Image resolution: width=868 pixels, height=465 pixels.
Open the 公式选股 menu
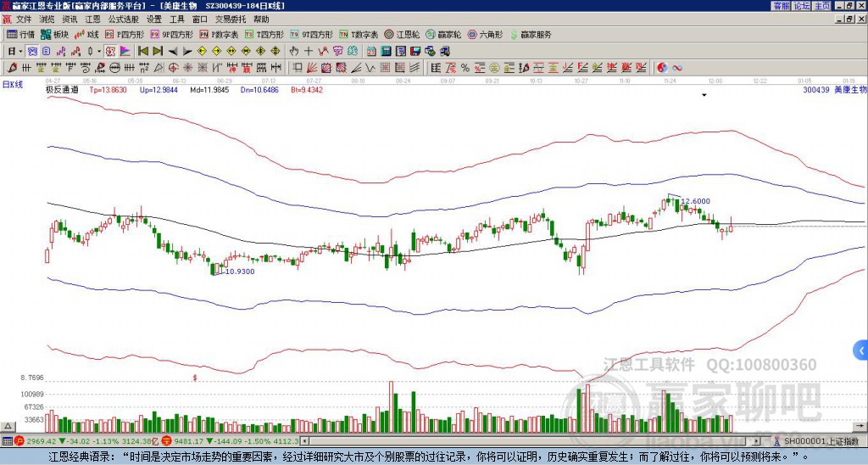point(124,20)
